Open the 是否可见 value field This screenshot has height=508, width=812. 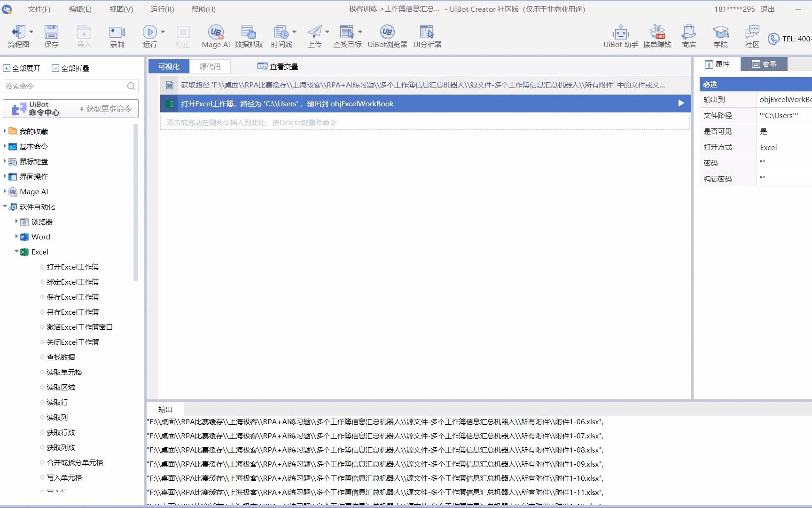[784, 131]
